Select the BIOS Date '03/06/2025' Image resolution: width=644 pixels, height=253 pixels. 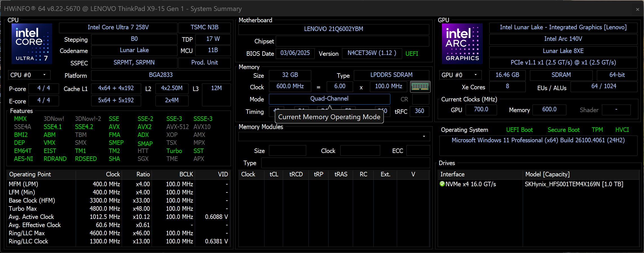(295, 53)
